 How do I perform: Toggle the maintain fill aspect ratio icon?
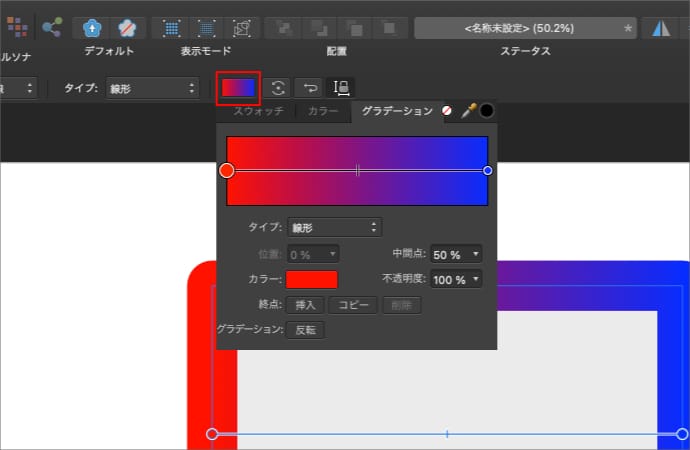341,88
